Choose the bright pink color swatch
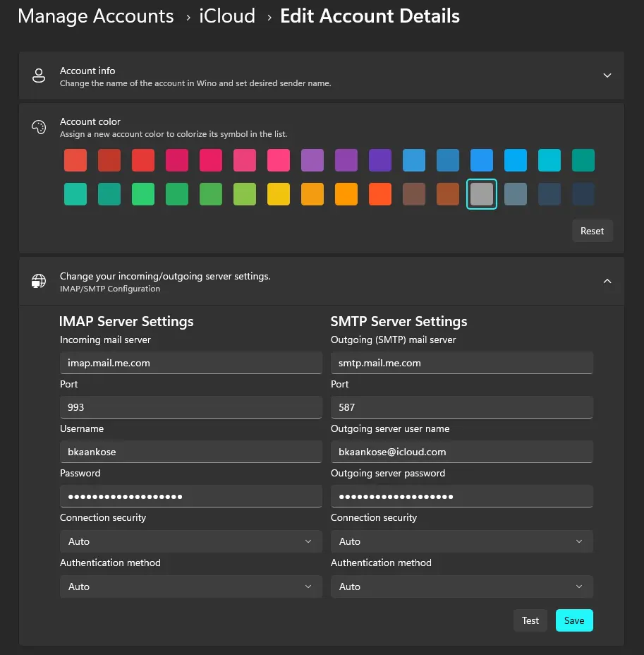 279,160
